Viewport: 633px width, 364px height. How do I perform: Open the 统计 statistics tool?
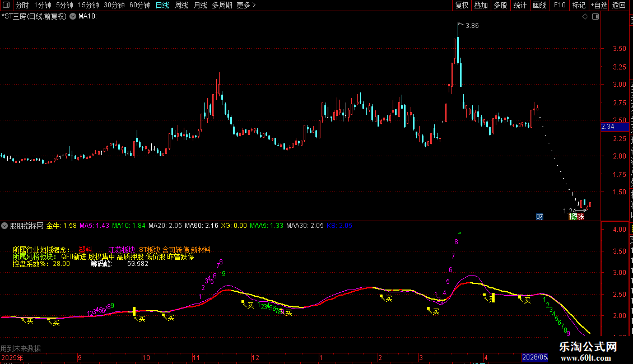pos(519,5)
